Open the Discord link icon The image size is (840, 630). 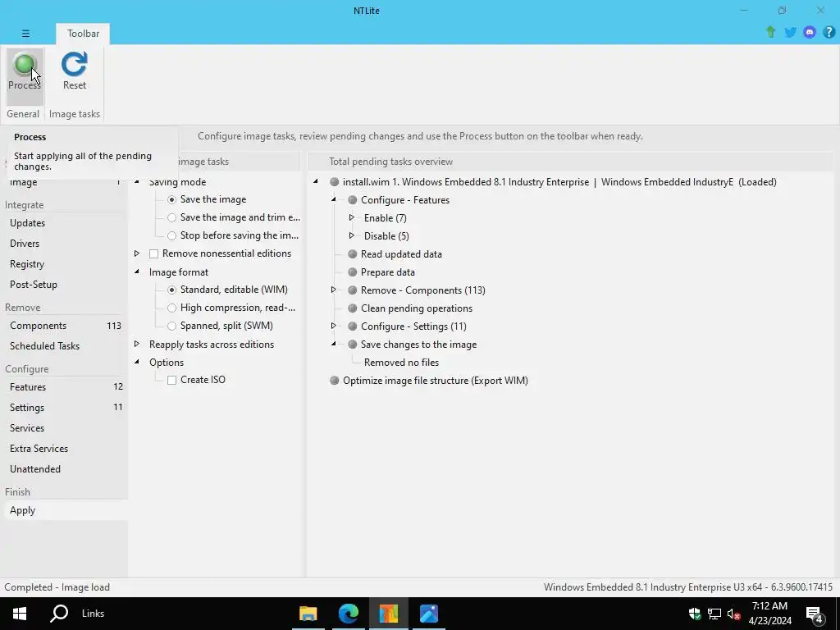[x=810, y=32]
